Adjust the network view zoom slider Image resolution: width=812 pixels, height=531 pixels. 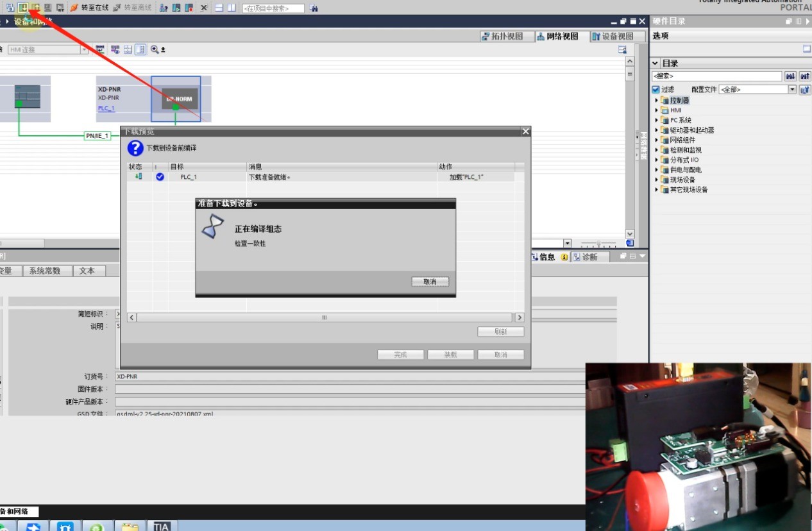click(598, 244)
